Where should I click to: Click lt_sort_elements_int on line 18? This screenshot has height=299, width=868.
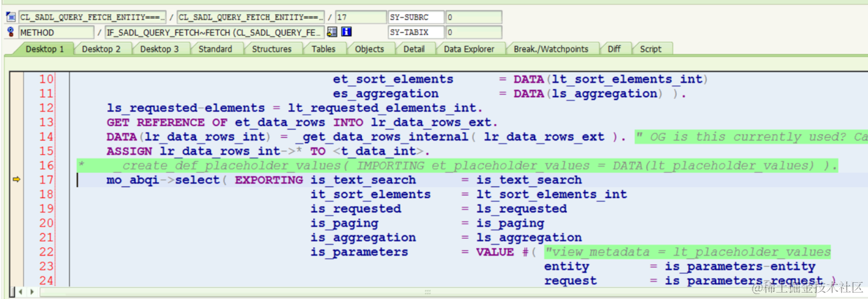pos(552,194)
